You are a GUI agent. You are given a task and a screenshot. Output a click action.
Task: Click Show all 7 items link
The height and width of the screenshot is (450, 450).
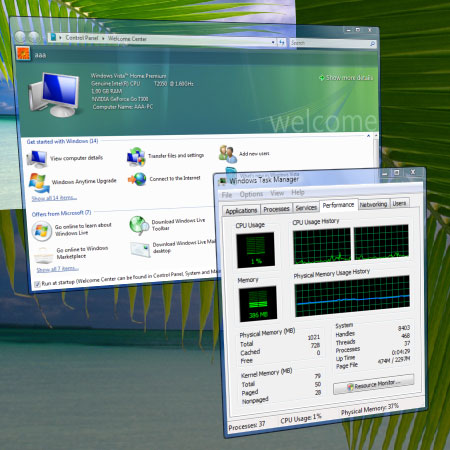pos(57,269)
